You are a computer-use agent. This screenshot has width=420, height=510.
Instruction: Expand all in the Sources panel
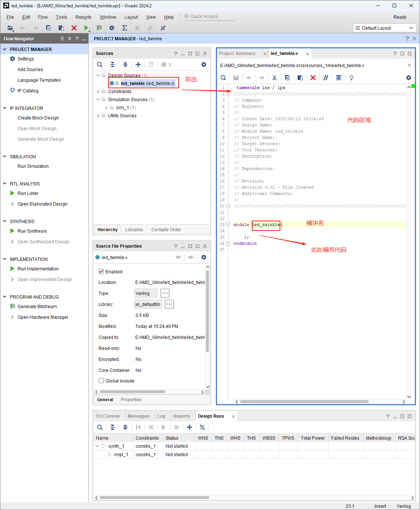[125, 64]
